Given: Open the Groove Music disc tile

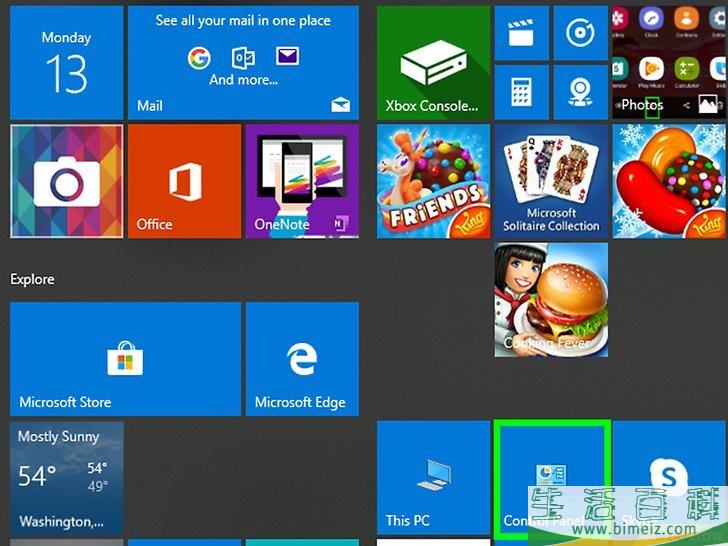Looking at the screenshot, I should [580, 33].
